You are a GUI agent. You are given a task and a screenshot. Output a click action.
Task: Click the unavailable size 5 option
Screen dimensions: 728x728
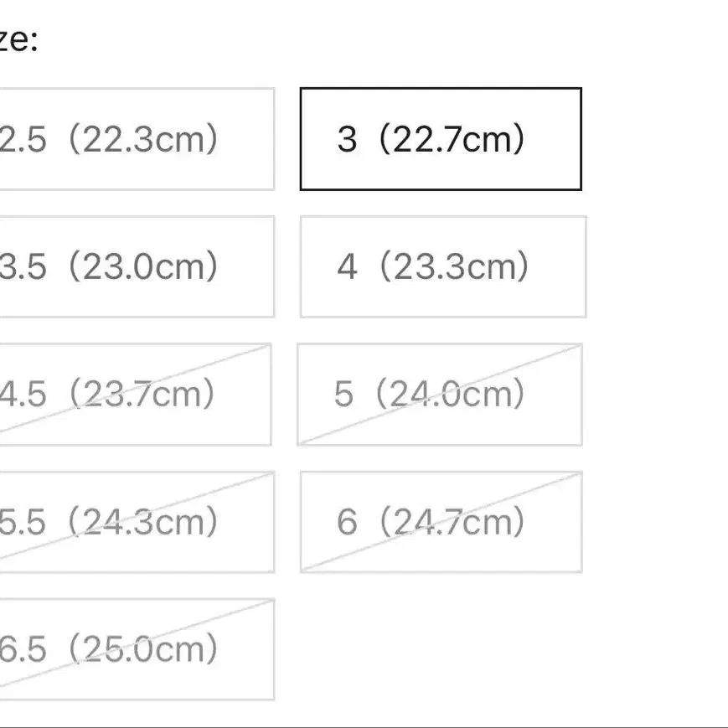(439, 394)
